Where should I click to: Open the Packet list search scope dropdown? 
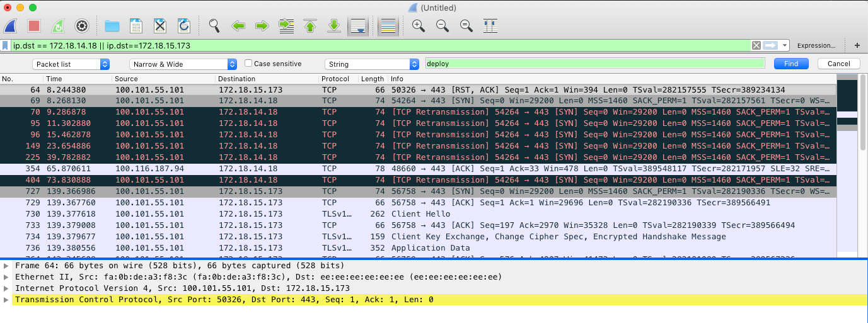click(71, 64)
